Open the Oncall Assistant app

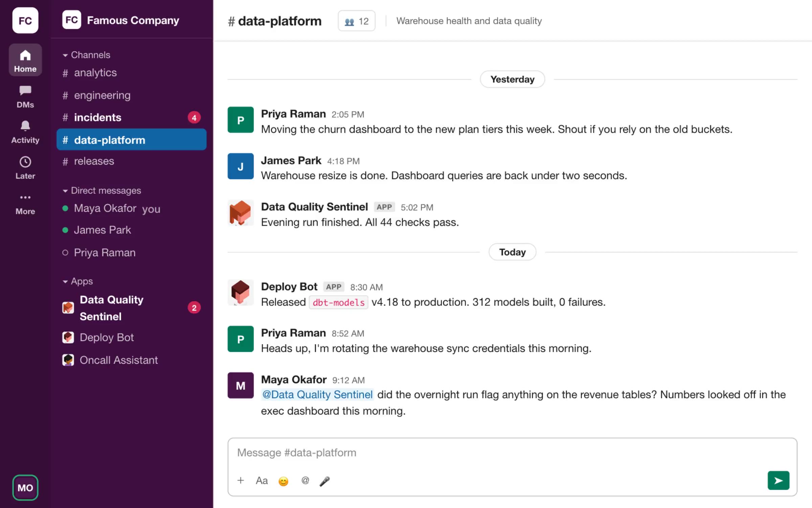(x=131, y=360)
